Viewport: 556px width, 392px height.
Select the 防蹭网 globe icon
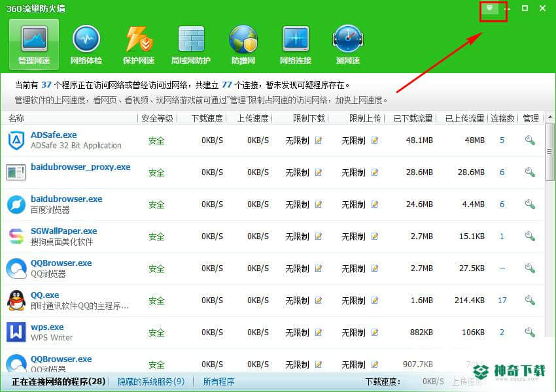243,40
